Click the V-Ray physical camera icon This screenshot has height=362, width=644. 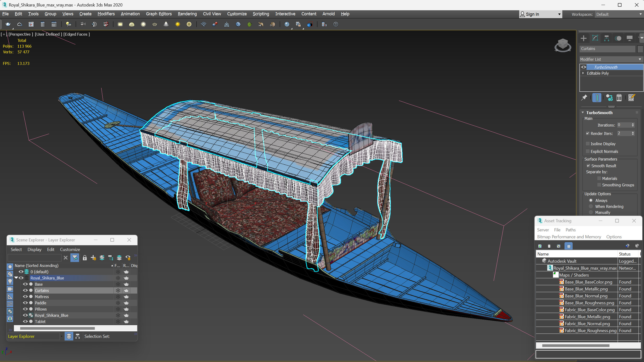point(83,24)
